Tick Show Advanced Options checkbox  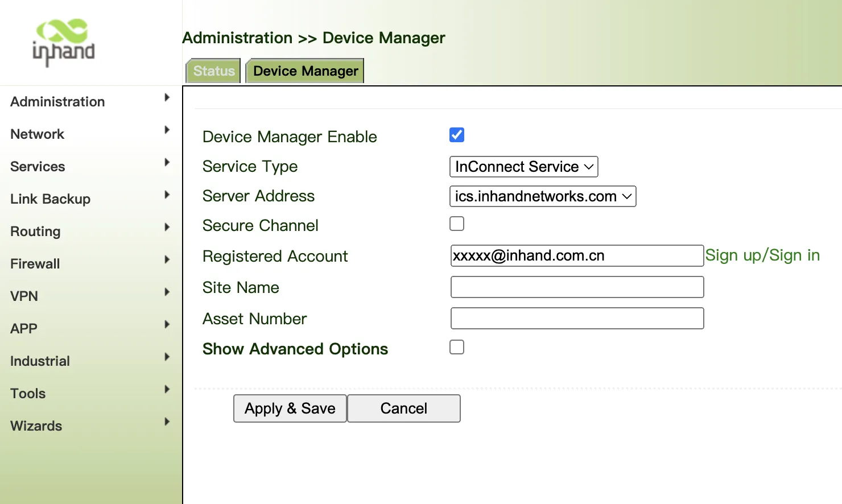[x=457, y=347]
